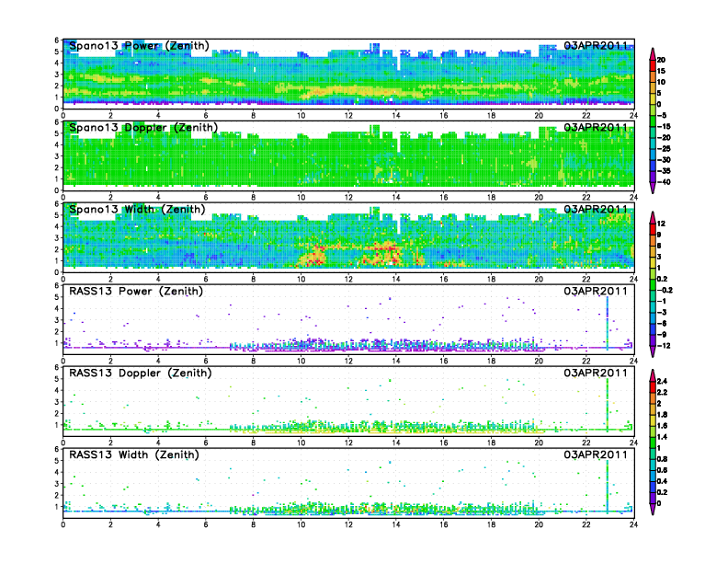Click the purple arrow cap below the -40 colorbar label

pos(653,187)
